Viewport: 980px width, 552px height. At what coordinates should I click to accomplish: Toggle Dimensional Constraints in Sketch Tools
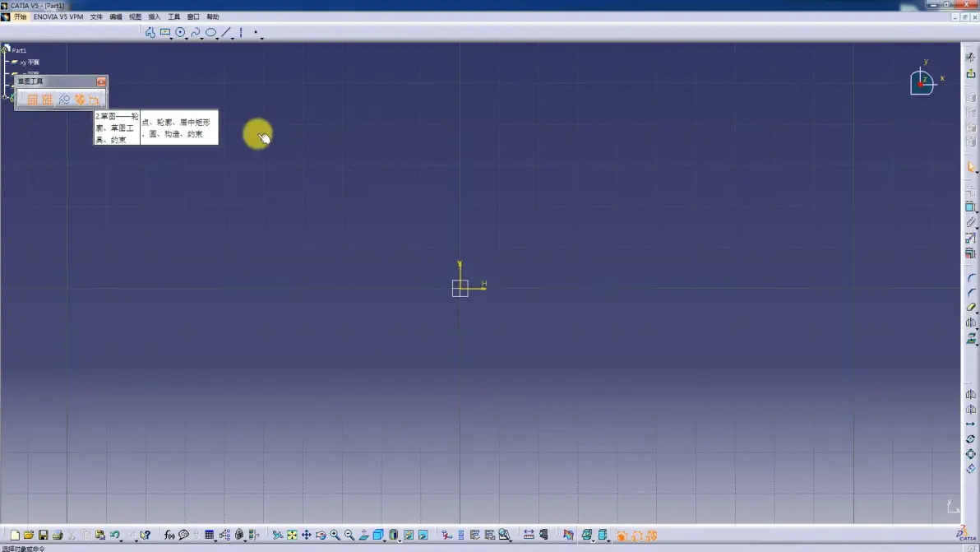pyautogui.click(x=95, y=100)
